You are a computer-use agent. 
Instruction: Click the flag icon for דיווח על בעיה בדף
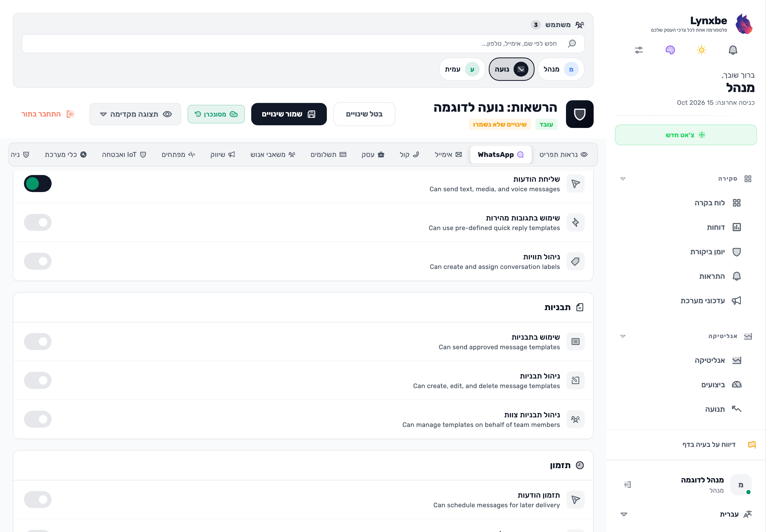pos(752,444)
